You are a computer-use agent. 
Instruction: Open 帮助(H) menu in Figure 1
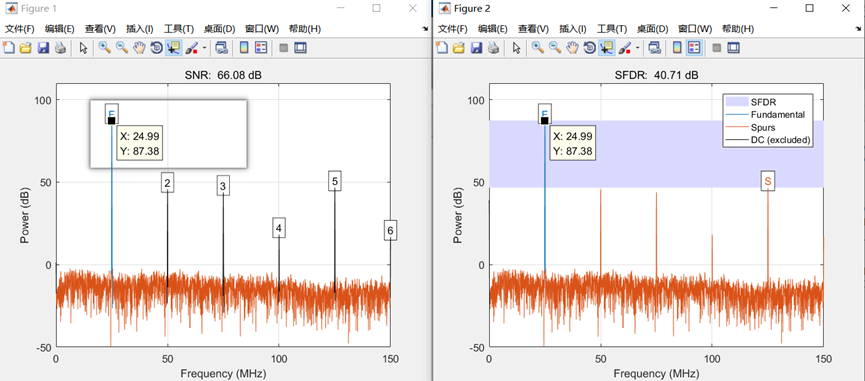coord(305,29)
